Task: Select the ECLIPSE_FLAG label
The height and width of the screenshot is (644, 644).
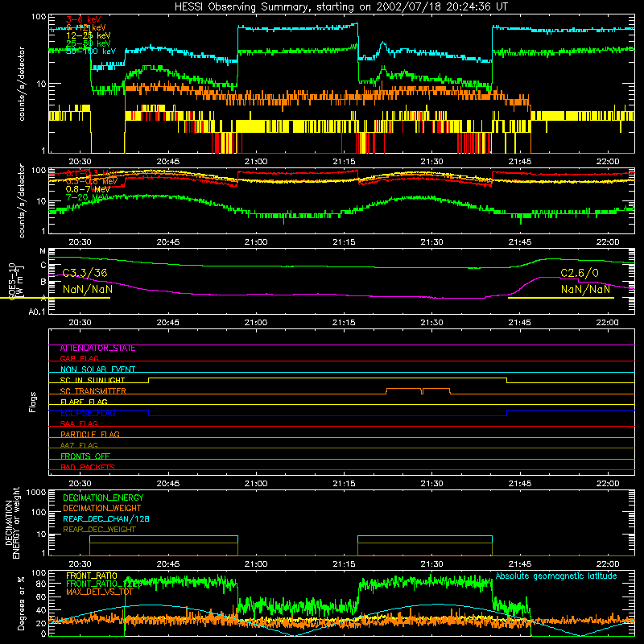Action: click(x=88, y=413)
